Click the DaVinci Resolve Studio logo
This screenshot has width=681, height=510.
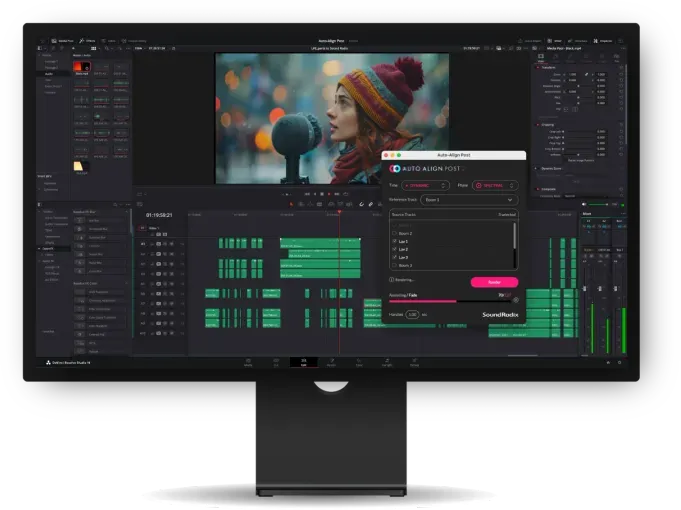tap(46, 362)
